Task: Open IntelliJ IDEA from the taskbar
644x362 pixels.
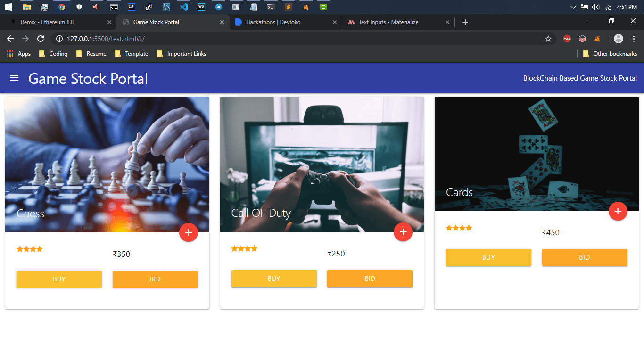Action: 132,7
